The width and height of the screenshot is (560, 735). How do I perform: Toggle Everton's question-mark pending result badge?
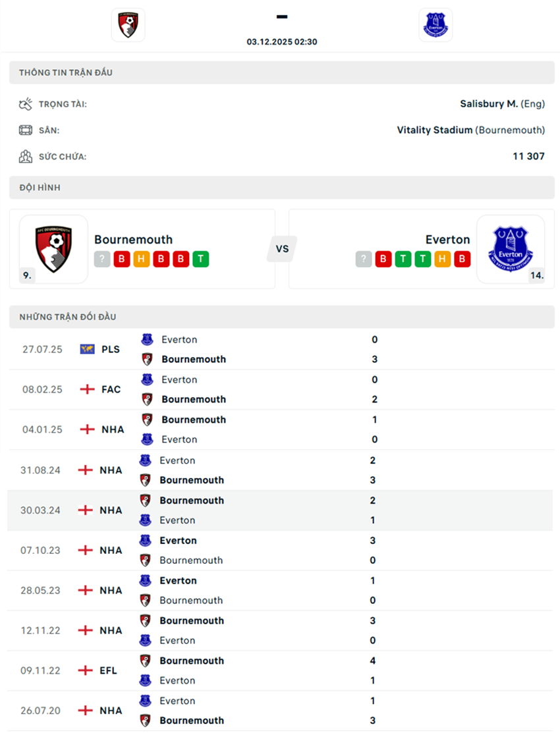click(x=363, y=259)
